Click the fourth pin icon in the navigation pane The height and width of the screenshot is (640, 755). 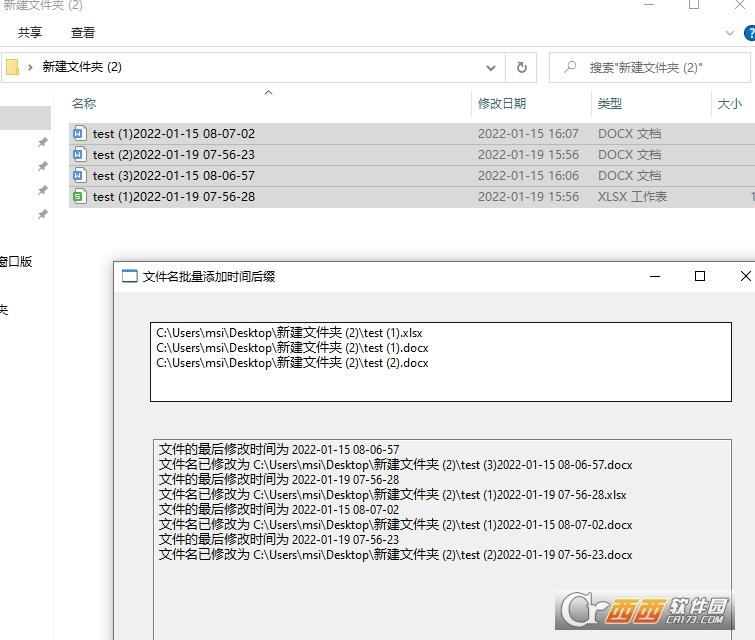pyautogui.click(x=43, y=214)
